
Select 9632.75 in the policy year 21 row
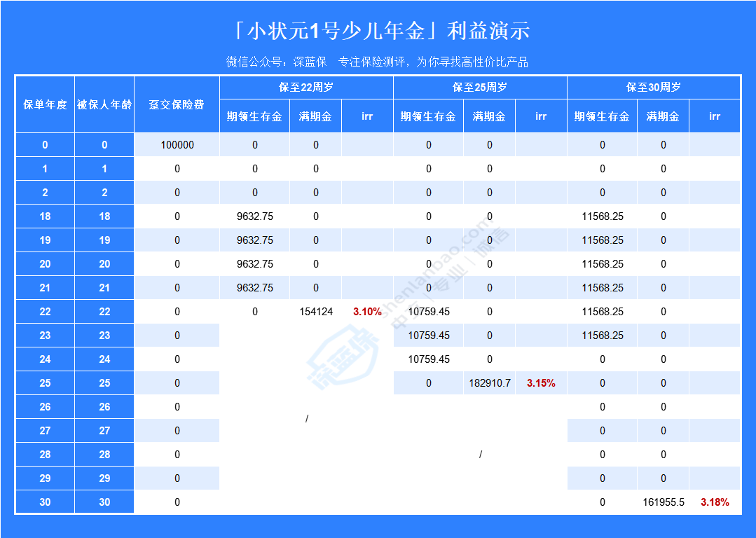[254, 288]
